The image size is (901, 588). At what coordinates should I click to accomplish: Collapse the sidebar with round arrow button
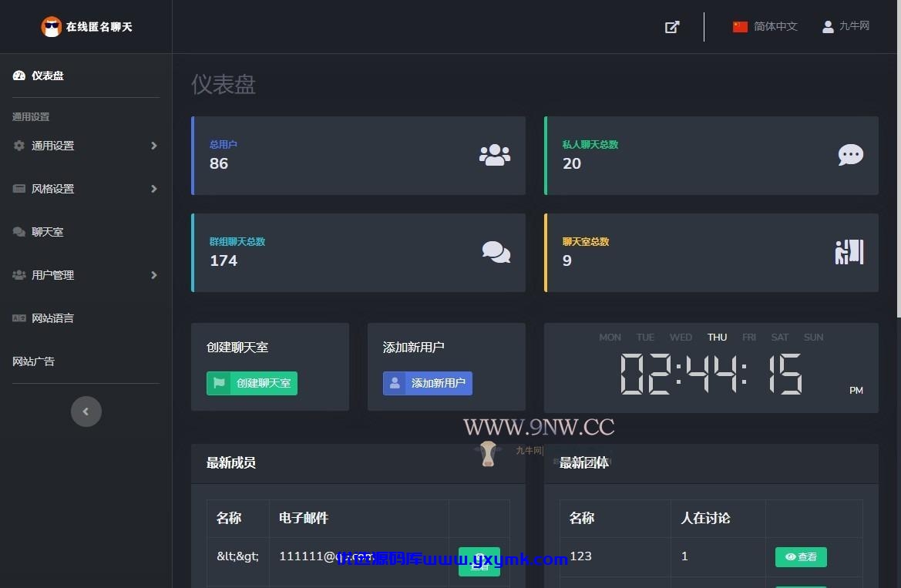pos(86,411)
